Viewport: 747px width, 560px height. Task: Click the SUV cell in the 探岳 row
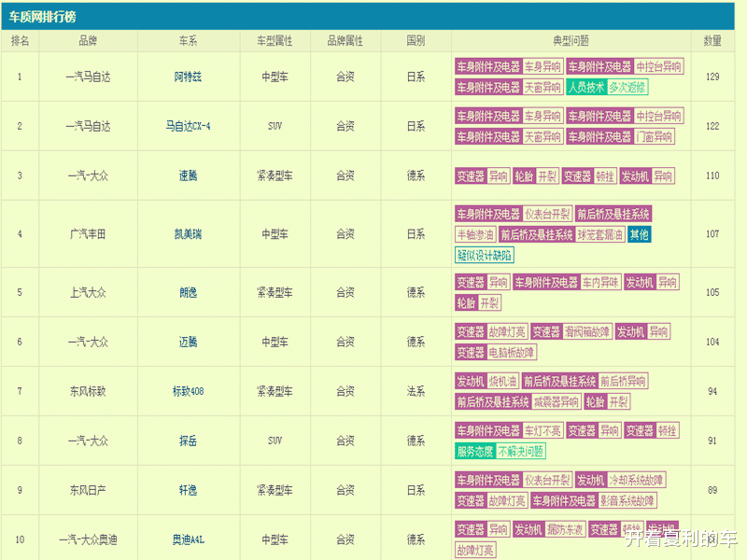[275, 441]
